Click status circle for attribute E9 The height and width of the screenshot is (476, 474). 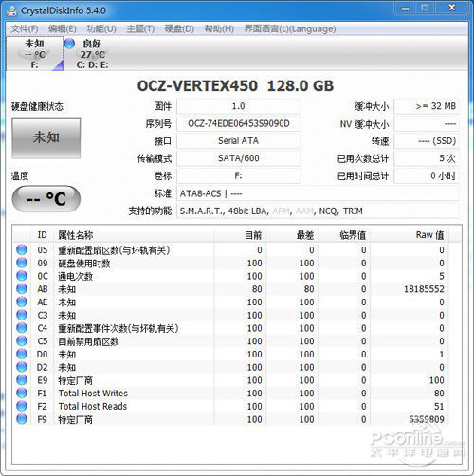(22, 380)
